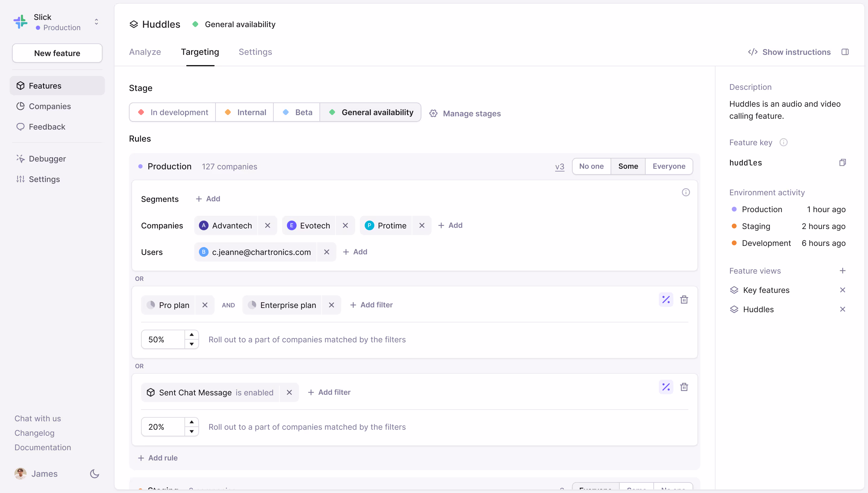Screen dimensions: 868x493
Task: Remove the Enterprise plan filter
Action: tap(332, 305)
